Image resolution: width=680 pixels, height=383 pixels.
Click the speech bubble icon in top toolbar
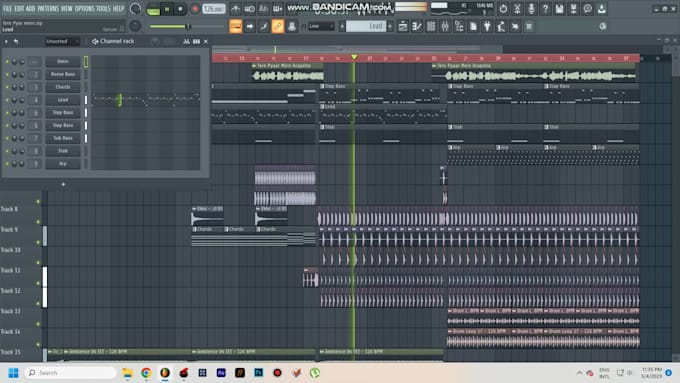587,9
